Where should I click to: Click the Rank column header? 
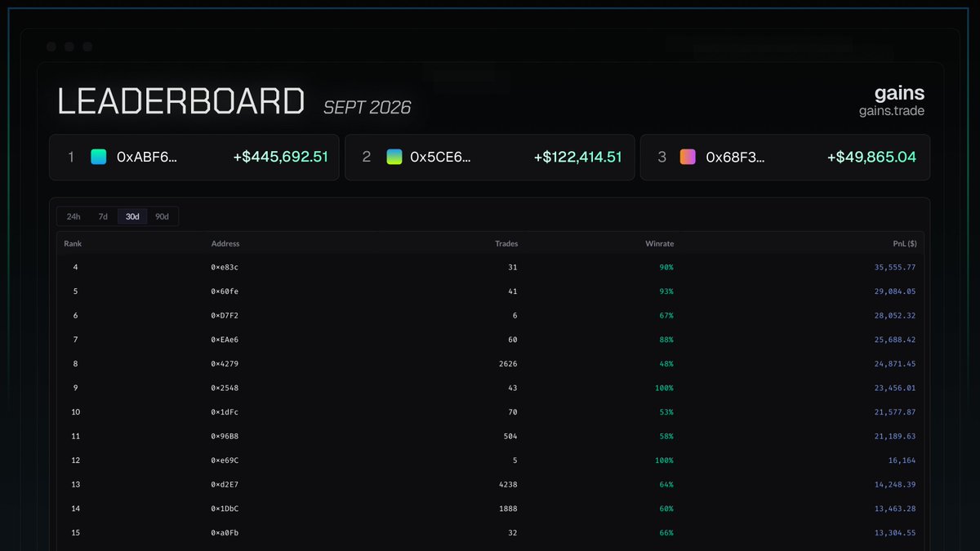(73, 243)
